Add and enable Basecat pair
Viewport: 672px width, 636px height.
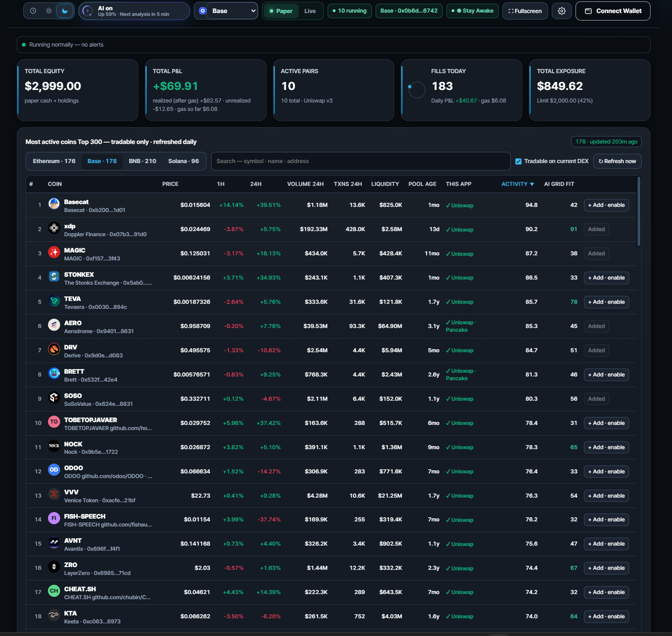606,205
